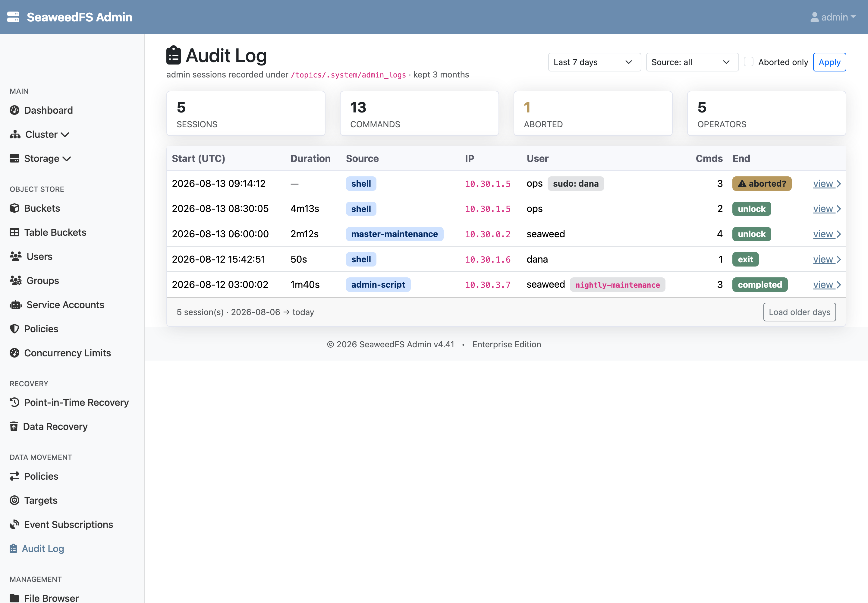Click the master-maintenance source badge
The height and width of the screenshot is (603, 868).
(394, 234)
